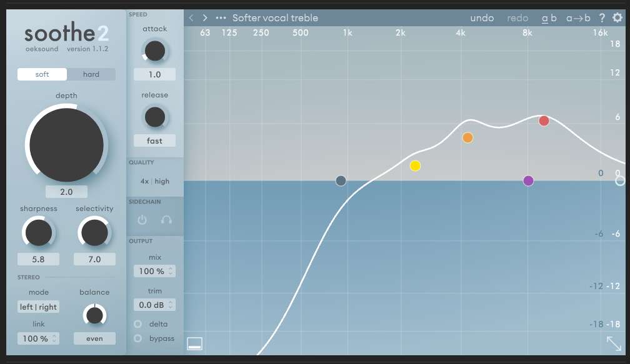Open help with the question mark icon
Image resolution: width=630 pixels, height=364 pixels.
602,18
